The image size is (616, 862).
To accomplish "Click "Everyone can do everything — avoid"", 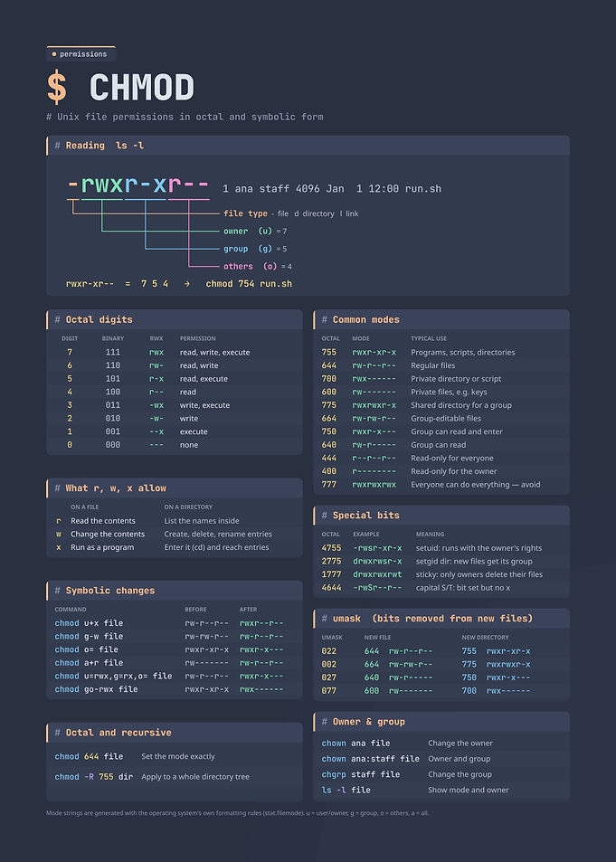I will click(x=475, y=484).
